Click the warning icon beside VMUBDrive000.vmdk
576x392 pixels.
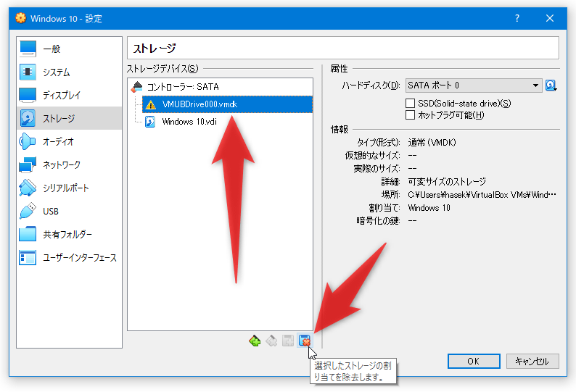coord(151,104)
